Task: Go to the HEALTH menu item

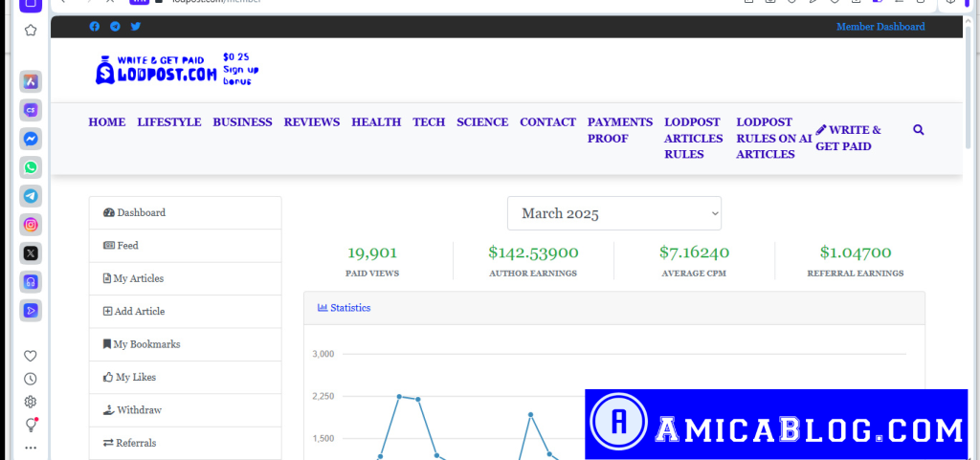Action: tap(376, 122)
